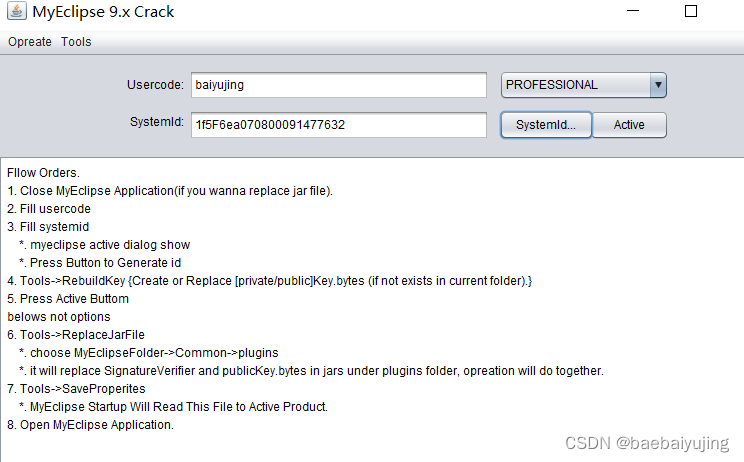Click inside the SystemId text field
Viewport: 744px width, 462px height.
pos(338,125)
